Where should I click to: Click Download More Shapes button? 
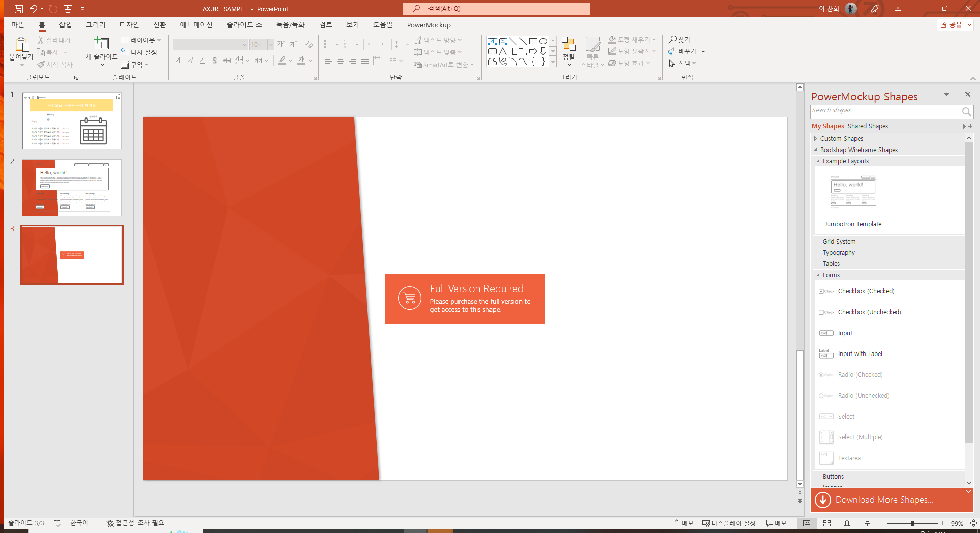[892, 500]
